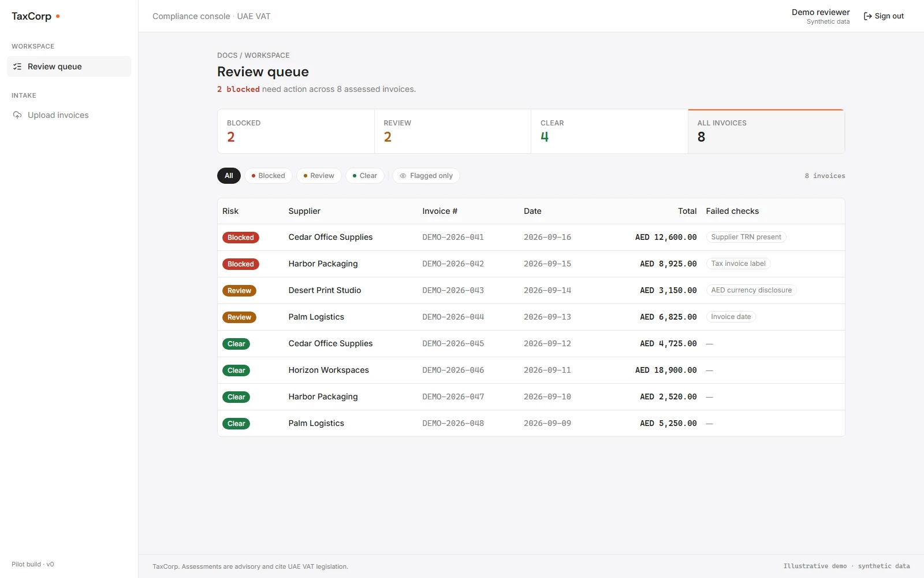This screenshot has width=924, height=578.
Task: Click date 2026-09-15
Action: click(547, 264)
